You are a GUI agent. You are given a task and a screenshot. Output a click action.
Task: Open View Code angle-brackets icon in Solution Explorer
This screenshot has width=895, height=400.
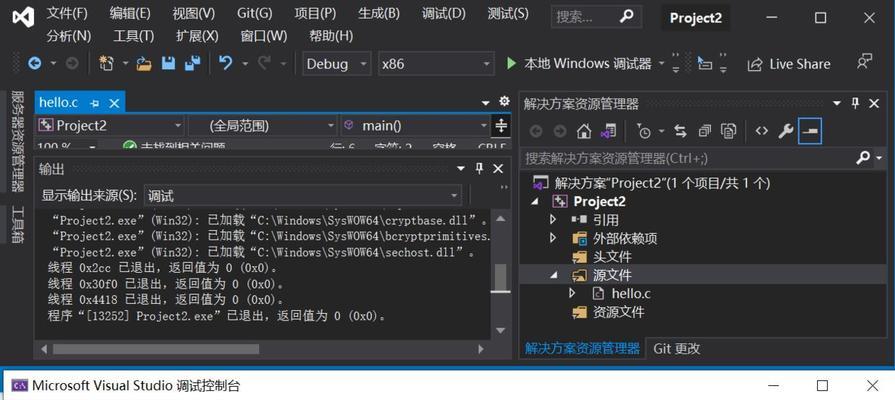pyautogui.click(x=761, y=132)
